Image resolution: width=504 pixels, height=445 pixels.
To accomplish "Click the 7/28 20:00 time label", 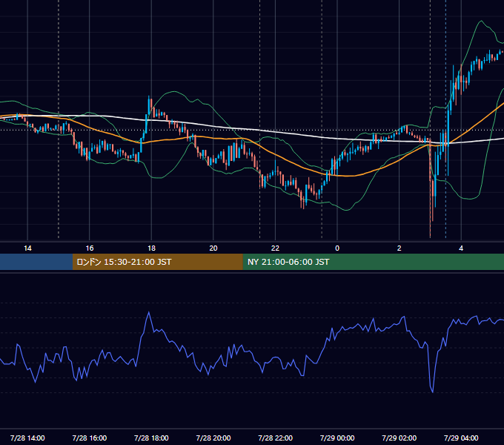I will 213,438.
